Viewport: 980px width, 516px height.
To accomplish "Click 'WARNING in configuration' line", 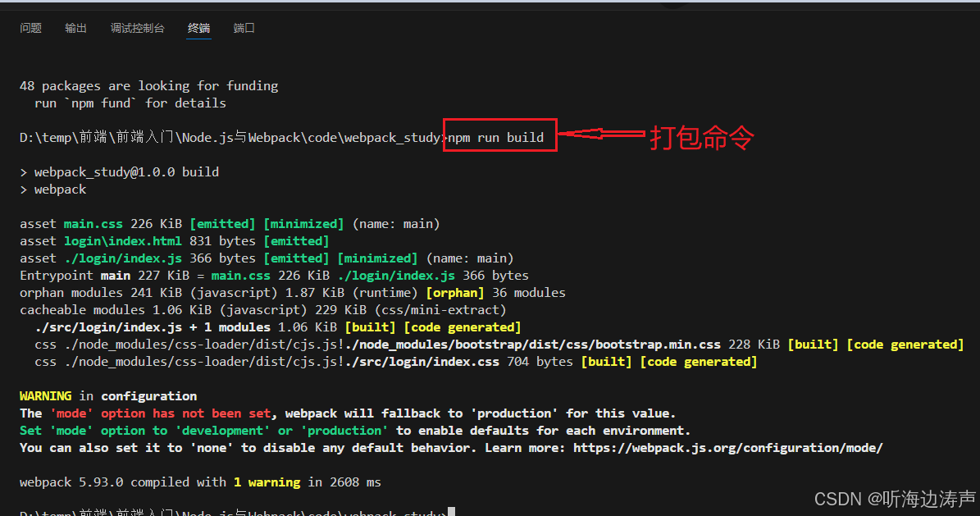I will (x=108, y=396).
